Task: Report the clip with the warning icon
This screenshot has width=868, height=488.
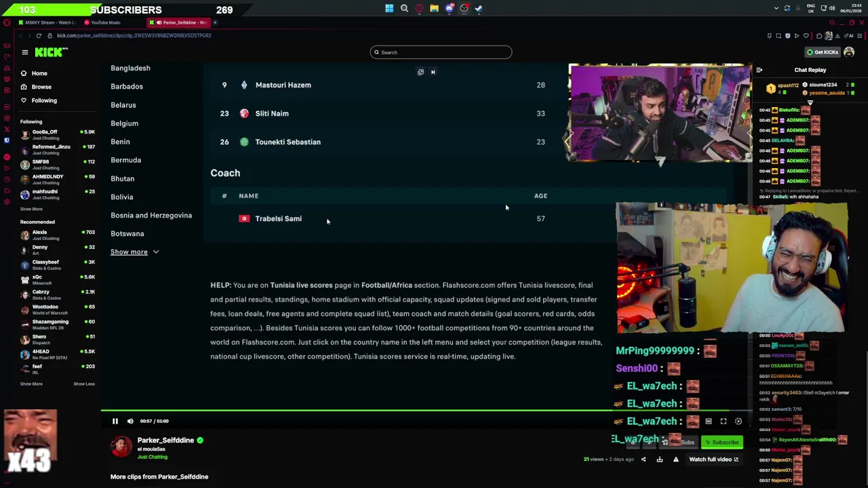Action: click(x=675, y=460)
